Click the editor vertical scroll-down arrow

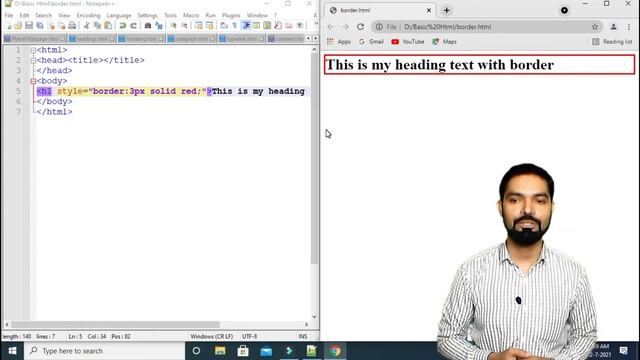pyautogui.click(x=314, y=316)
